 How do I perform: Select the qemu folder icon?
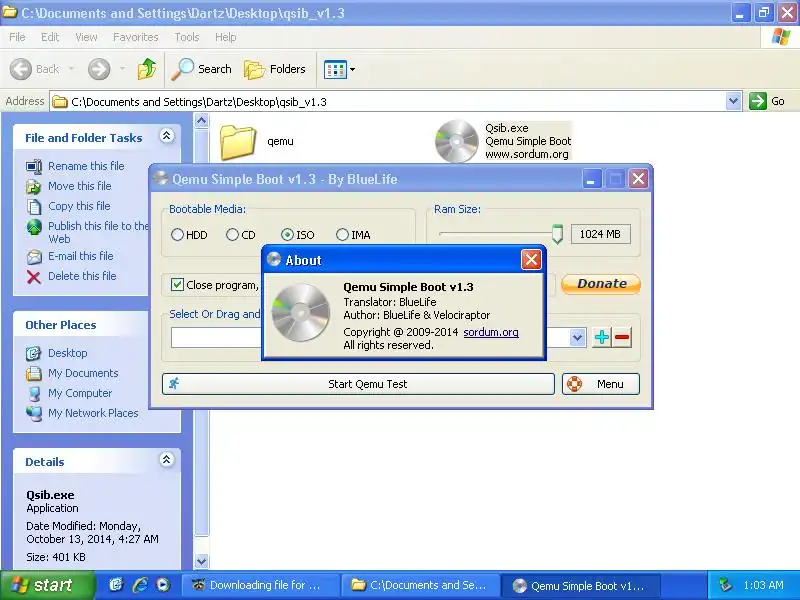[x=238, y=142]
